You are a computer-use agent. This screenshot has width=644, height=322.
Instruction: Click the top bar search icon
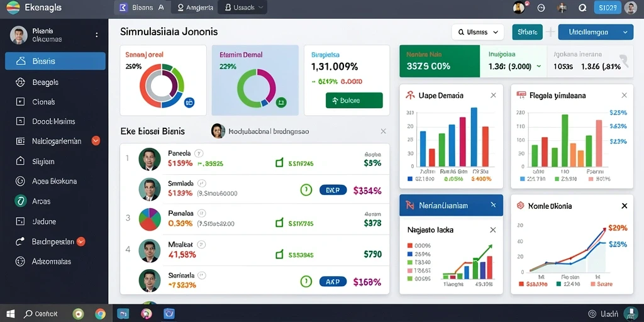(x=582, y=8)
